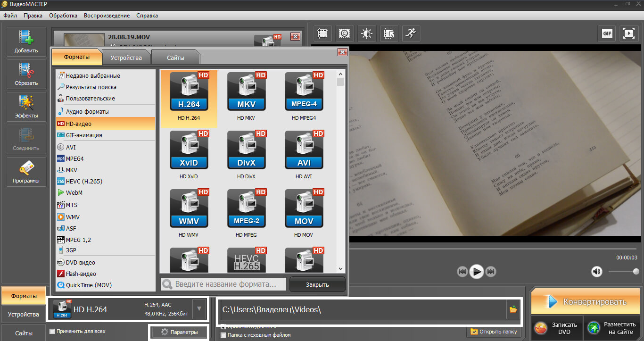
Task: Open the speed change runner icon
Action: (411, 33)
